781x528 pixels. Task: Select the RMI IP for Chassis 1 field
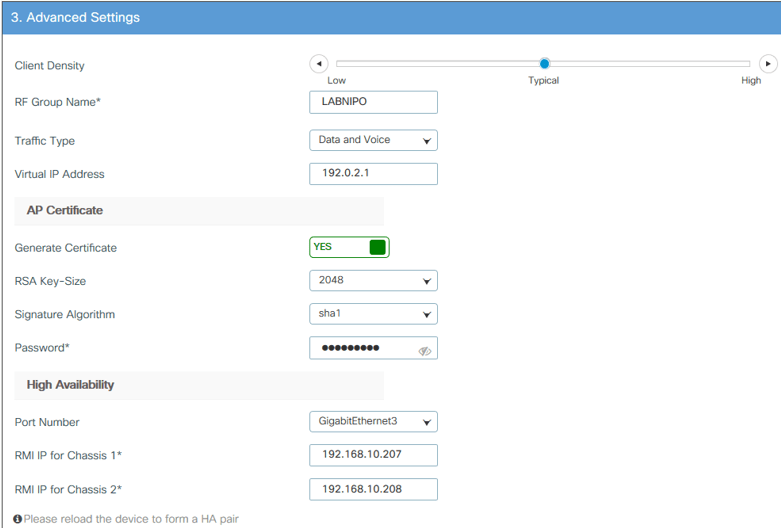point(373,456)
